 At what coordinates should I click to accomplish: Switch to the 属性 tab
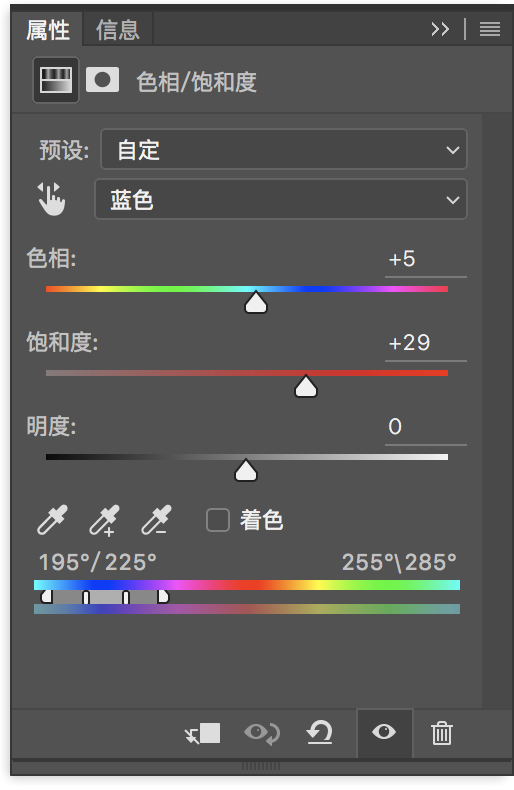[48, 30]
